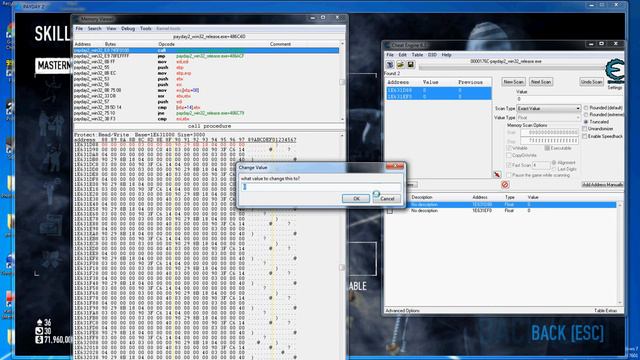Open Memory Viewer Tools menu

coord(145,29)
